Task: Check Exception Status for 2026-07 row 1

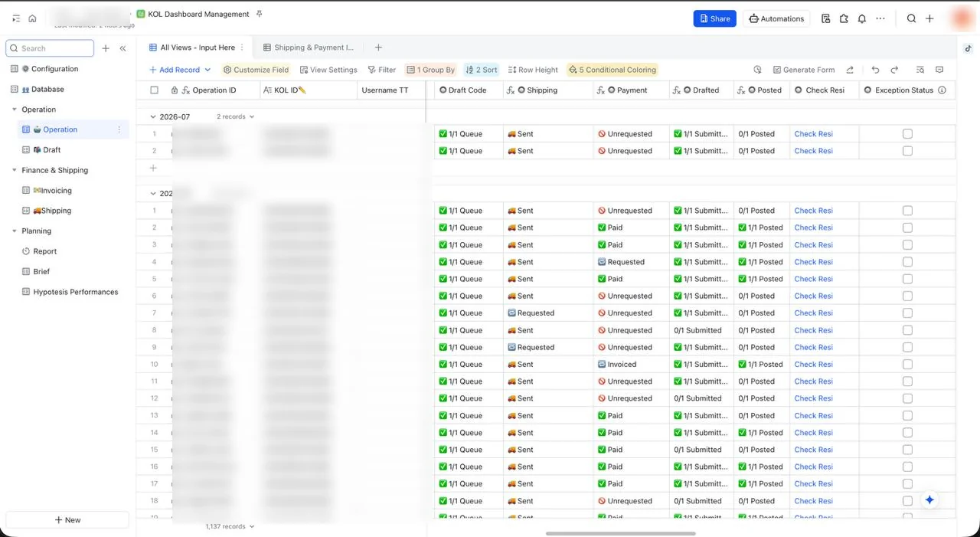Action: click(x=907, y=134)
